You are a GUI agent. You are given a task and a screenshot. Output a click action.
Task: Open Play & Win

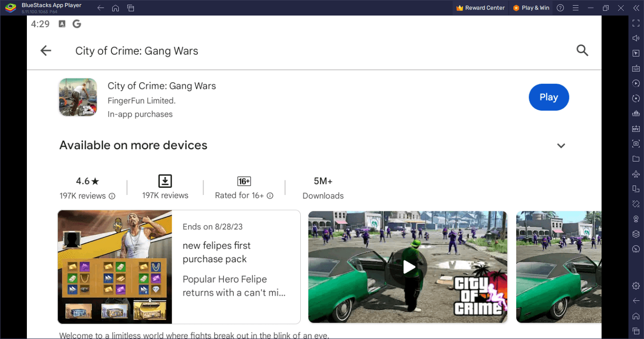click(531, 8)
